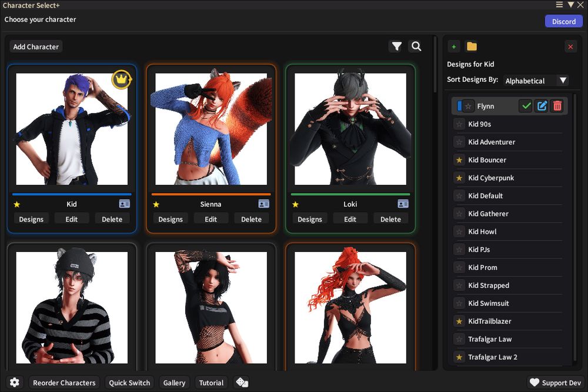588x392 pixels.
Task: Open Kid's profile card icon
Action: [125, 204]
